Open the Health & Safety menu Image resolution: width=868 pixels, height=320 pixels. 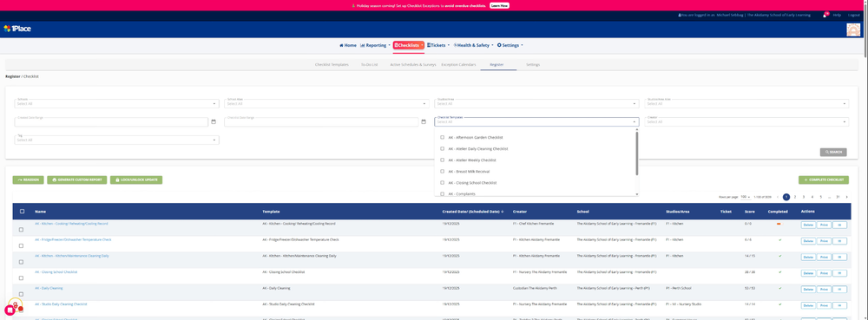[473, 45]
